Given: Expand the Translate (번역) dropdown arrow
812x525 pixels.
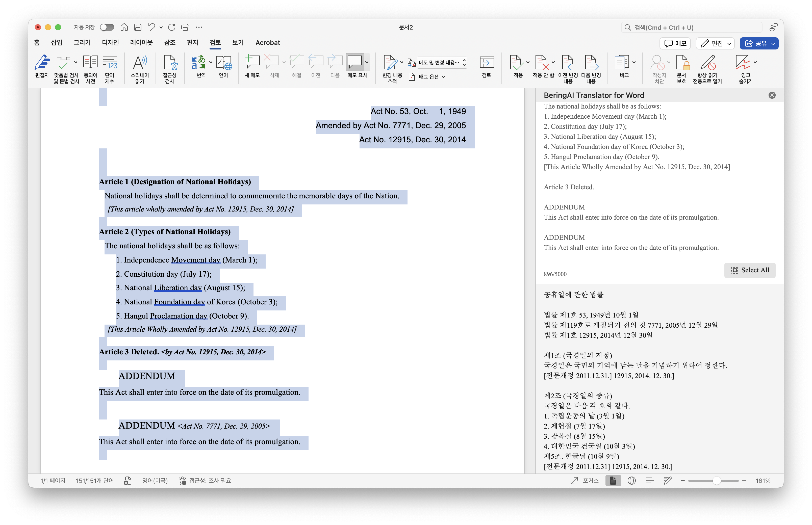Looking at the screenshot, I should pos(211,62).
